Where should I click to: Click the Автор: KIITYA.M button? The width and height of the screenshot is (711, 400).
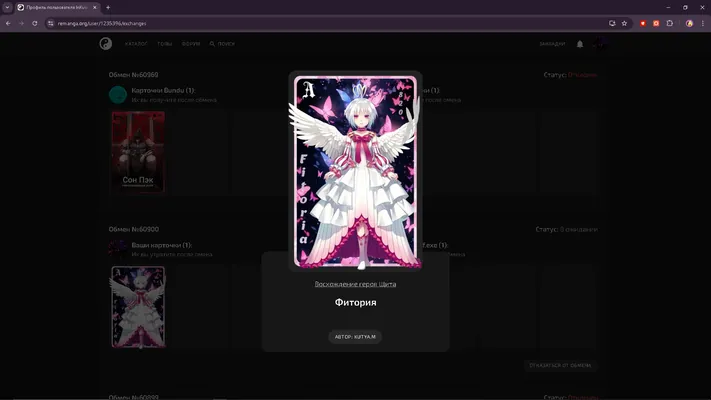click(x=355, y=337)
